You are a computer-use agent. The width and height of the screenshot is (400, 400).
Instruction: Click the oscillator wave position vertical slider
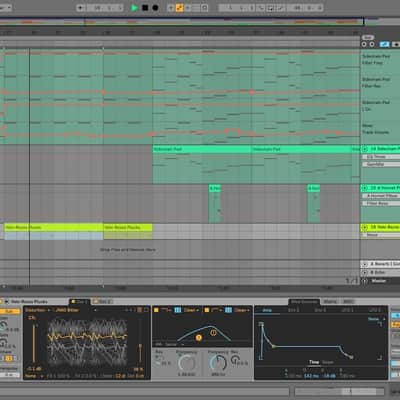(34, 343)
